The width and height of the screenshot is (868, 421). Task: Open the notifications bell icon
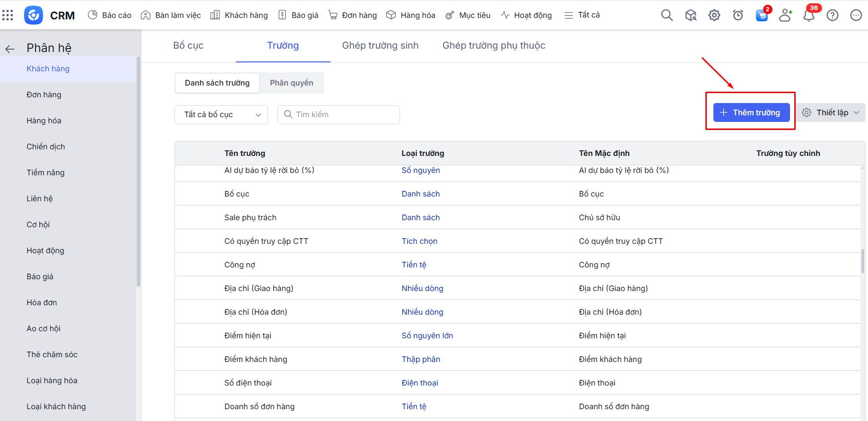[809, 15]
